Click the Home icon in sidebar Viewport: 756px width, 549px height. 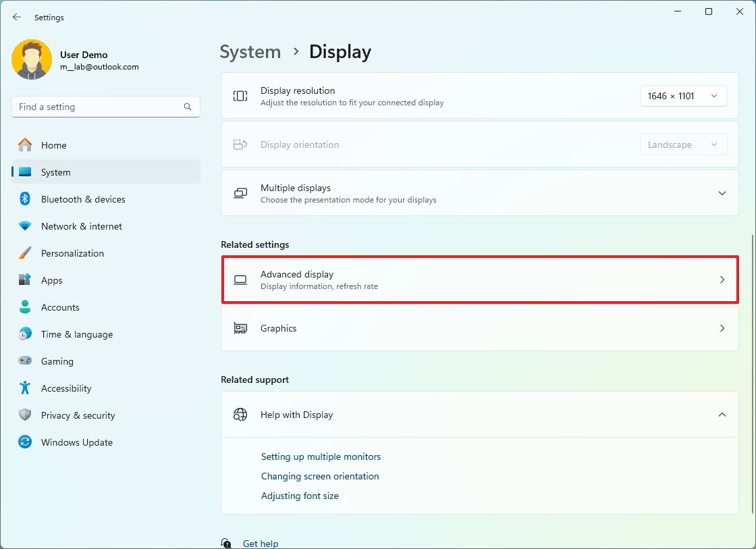coord(25,145)
